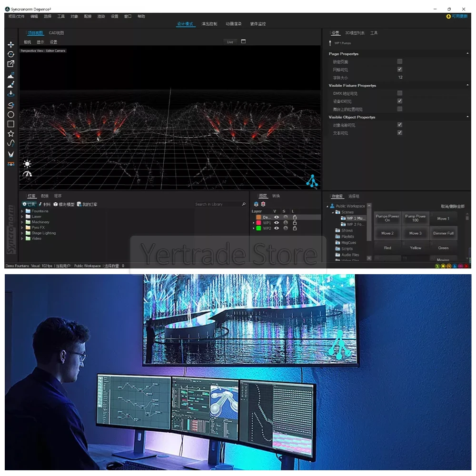Click the up arrow beside WP 1 Pumps
Screen dimensions: 476x476
[330, 43]
